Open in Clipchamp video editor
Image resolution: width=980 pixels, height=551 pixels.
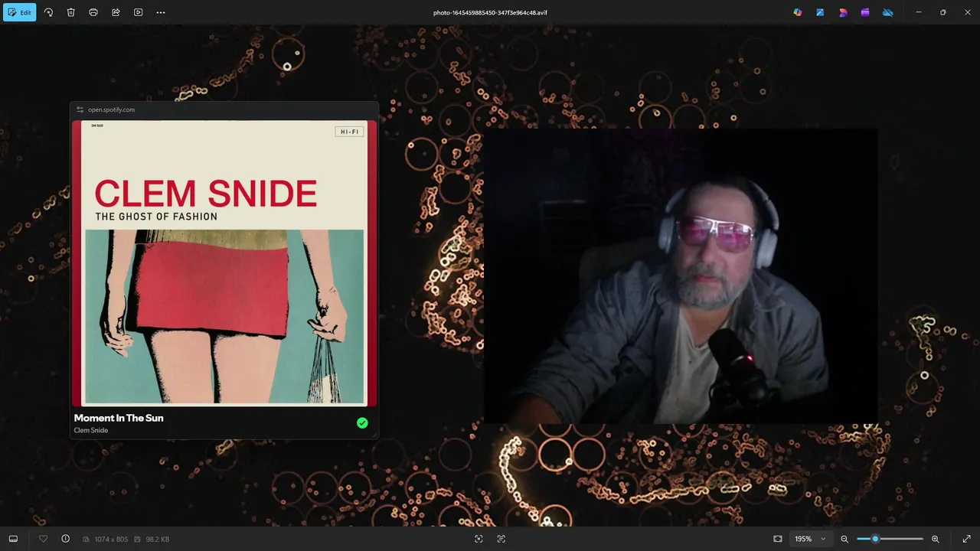(865, 12)
